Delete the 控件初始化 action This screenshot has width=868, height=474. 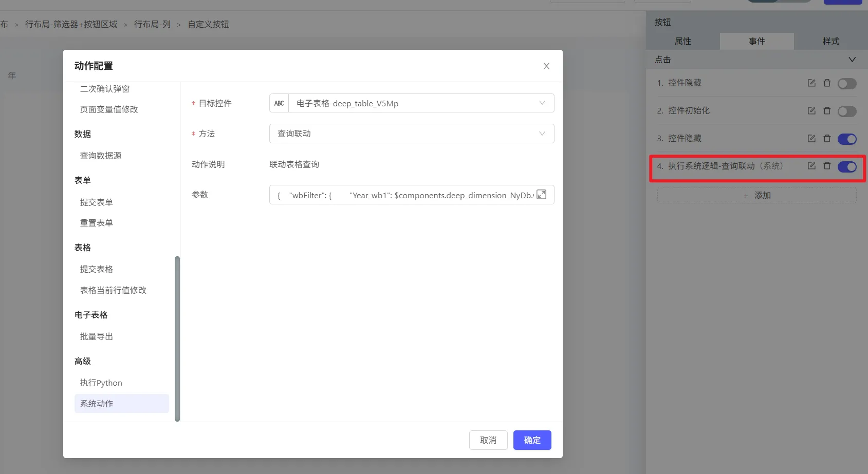(x=827, y=111)
